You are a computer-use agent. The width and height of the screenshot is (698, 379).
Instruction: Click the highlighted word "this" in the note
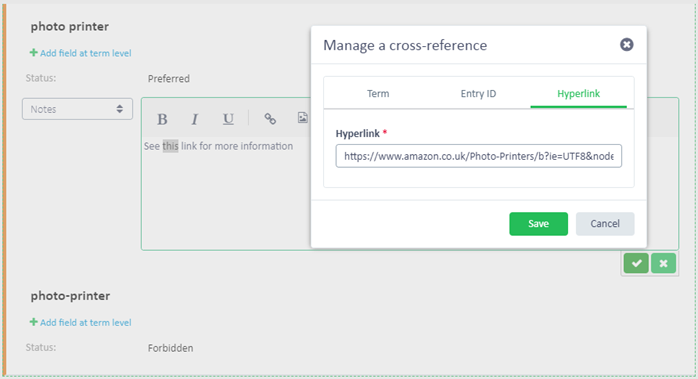[x=170, y=146]
